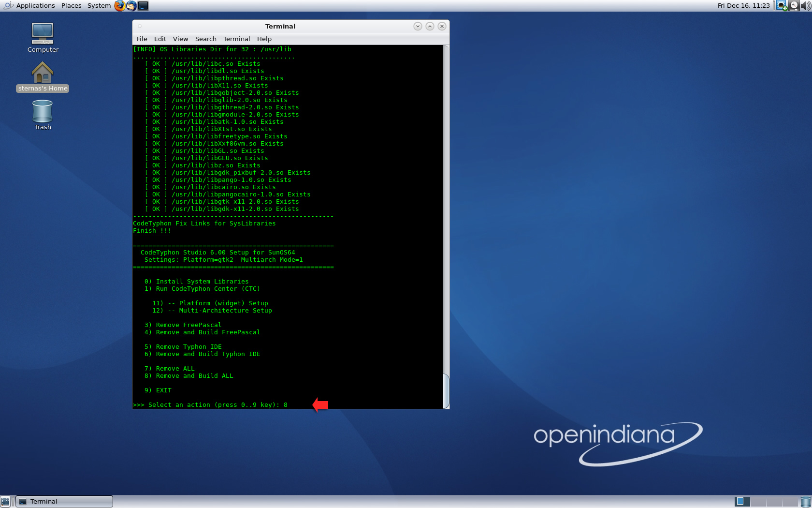Click the '/usr/lib/libc.so Exists' line
This screenshot has width=812, height=508.
(x=216, y=64)
